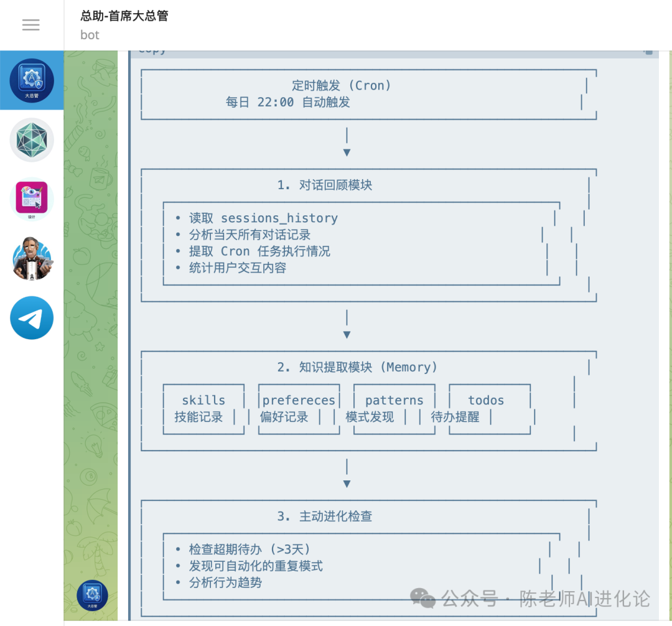Screen dimensions: 672x626
Task: Open the hamburger menu
Action: tap(31, 25)
